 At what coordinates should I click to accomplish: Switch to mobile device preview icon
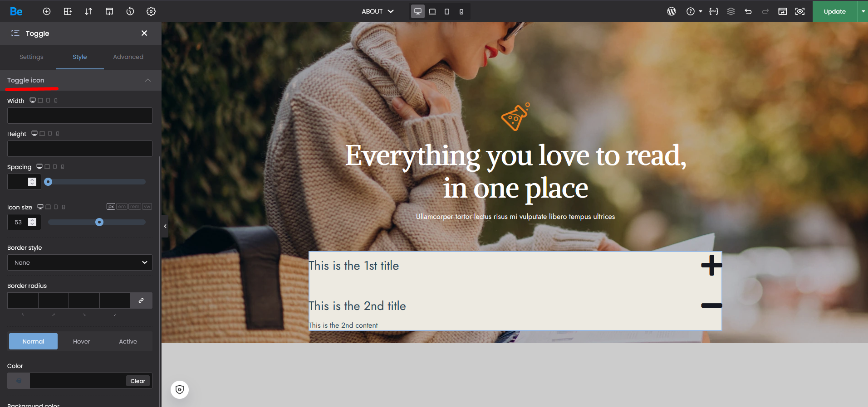point(461,11)
